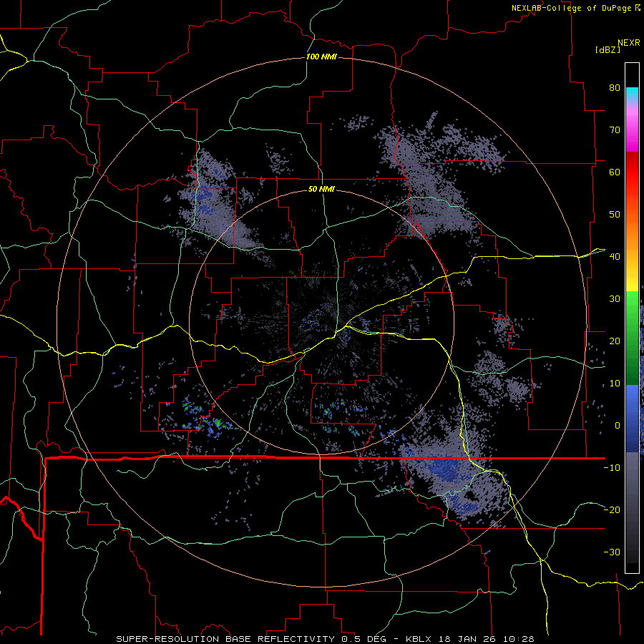This screenshot has height=644, width=644.
Task: Click the 100 NMI range ring label
Action: [321, 57]
